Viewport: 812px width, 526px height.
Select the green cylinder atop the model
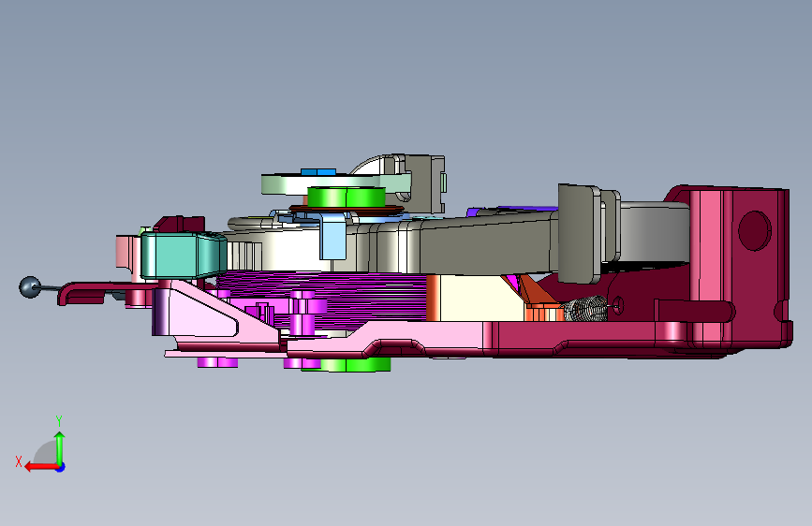click(x=347, y=197)
